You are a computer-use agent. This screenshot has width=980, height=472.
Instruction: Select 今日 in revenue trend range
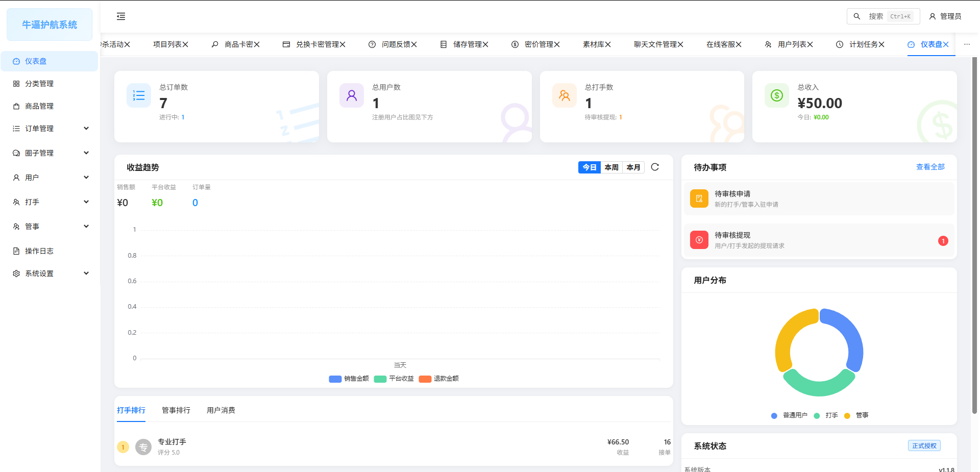[x=589, y=167]
